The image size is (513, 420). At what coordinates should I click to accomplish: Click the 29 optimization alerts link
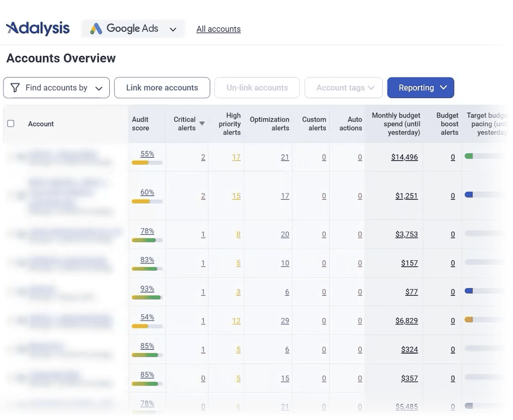coord(285,321)
